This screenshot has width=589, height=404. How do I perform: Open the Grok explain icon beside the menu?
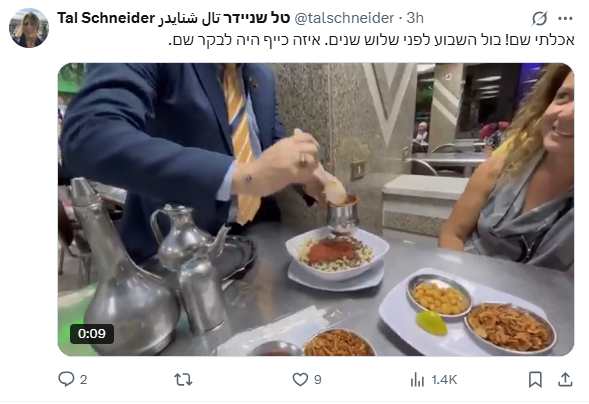[x=539, y=18]
